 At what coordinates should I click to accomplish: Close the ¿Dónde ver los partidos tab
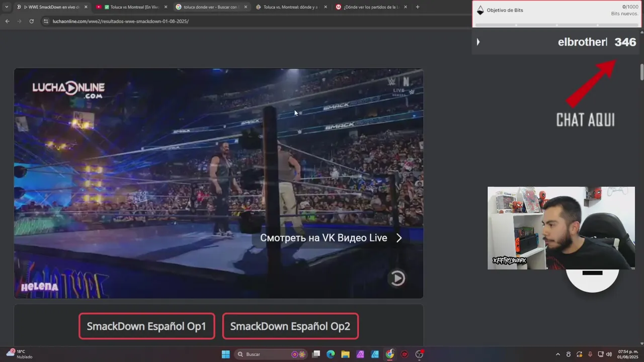point(406,7)
